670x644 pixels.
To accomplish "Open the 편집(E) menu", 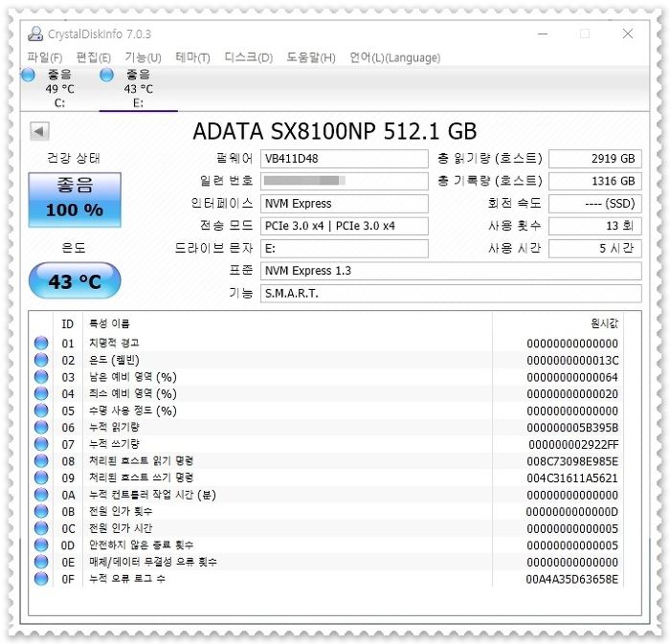I will 93,57.
